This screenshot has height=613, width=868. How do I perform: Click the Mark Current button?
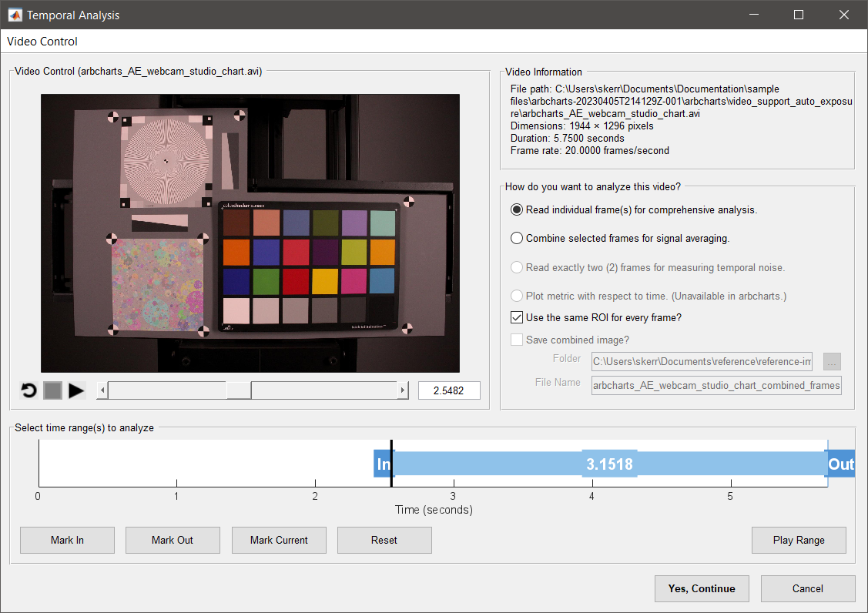point(279,540)
